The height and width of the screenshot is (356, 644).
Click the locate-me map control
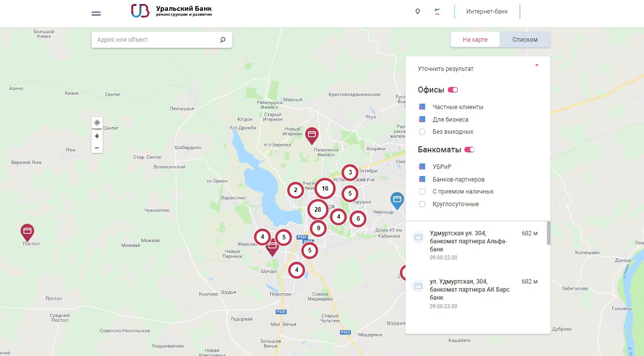tap(97, 123)
